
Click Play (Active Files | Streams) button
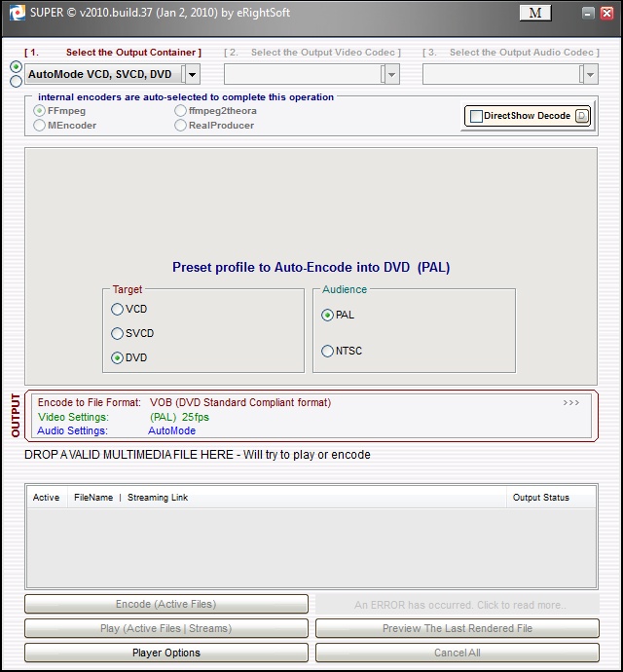(166, 628)
